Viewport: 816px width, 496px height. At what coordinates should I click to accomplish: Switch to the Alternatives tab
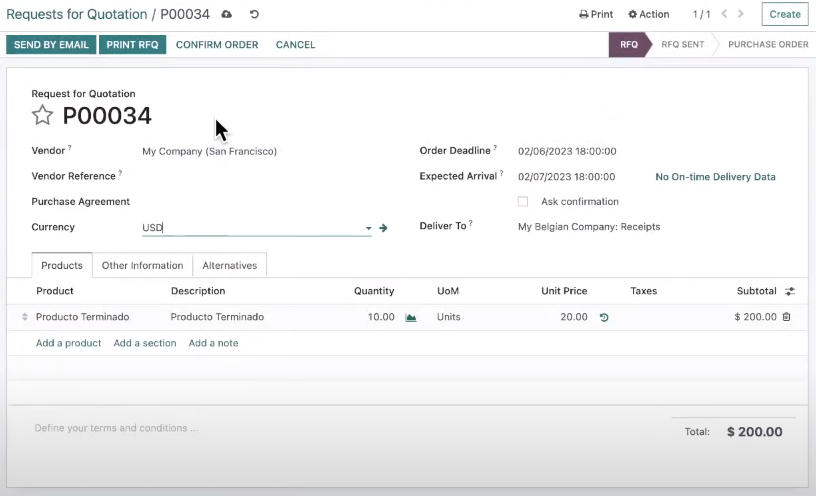coord(229,266)
